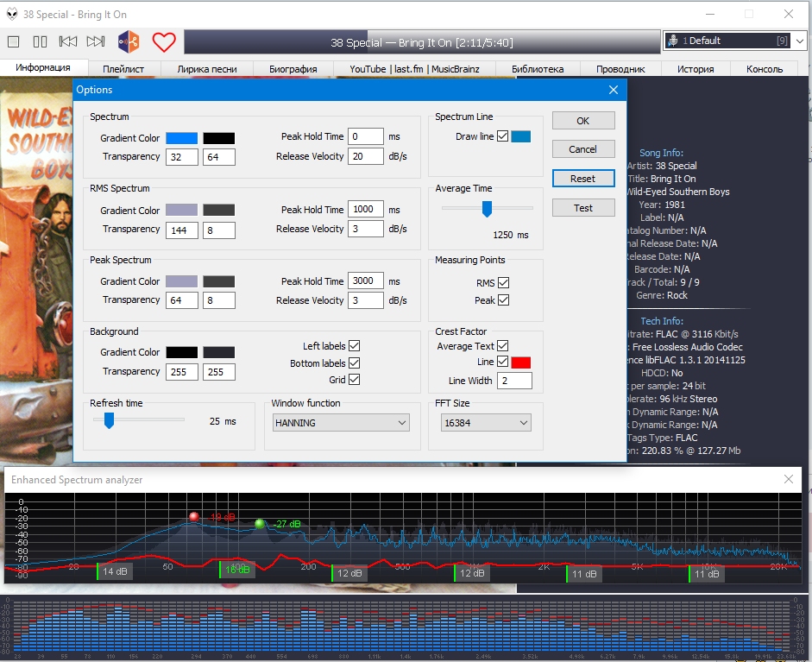
Task: Confirm the options with OK
Action: click(583, 121)
